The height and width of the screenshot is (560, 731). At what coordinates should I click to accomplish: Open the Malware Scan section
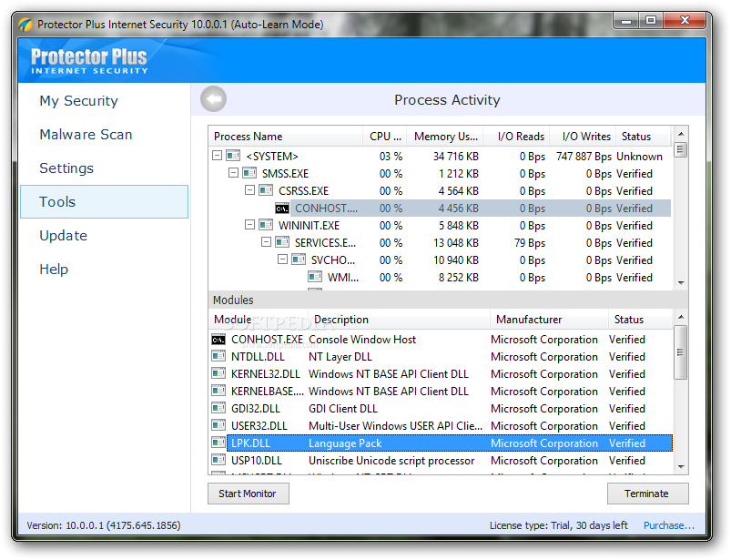tap(105, 134)
